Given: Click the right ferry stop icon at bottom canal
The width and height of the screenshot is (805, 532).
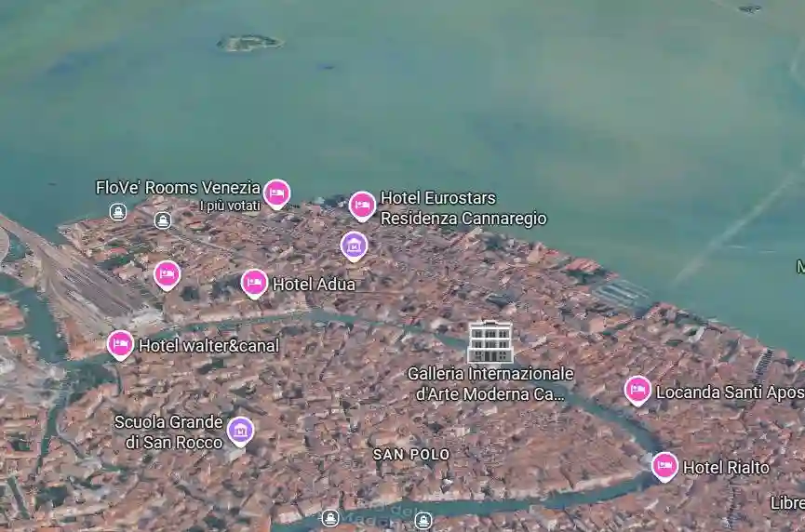Looking at the screenshot, I should click(423, 520).
